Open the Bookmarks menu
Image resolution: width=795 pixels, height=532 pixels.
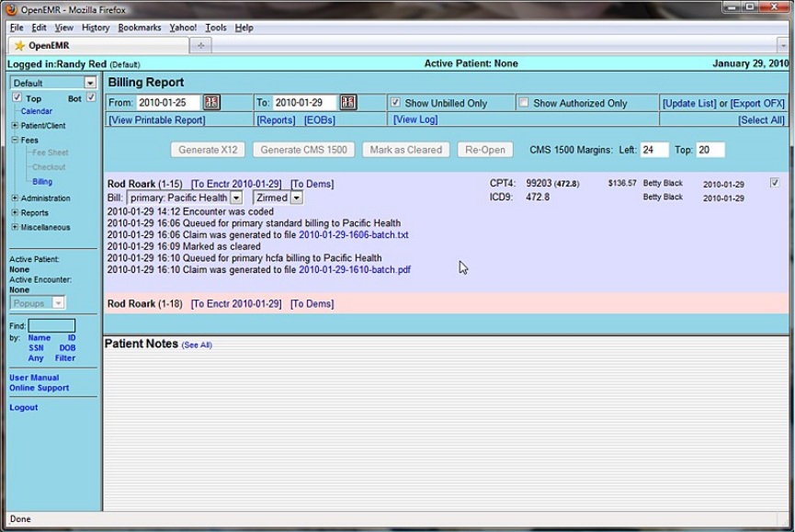click(140, 28)
